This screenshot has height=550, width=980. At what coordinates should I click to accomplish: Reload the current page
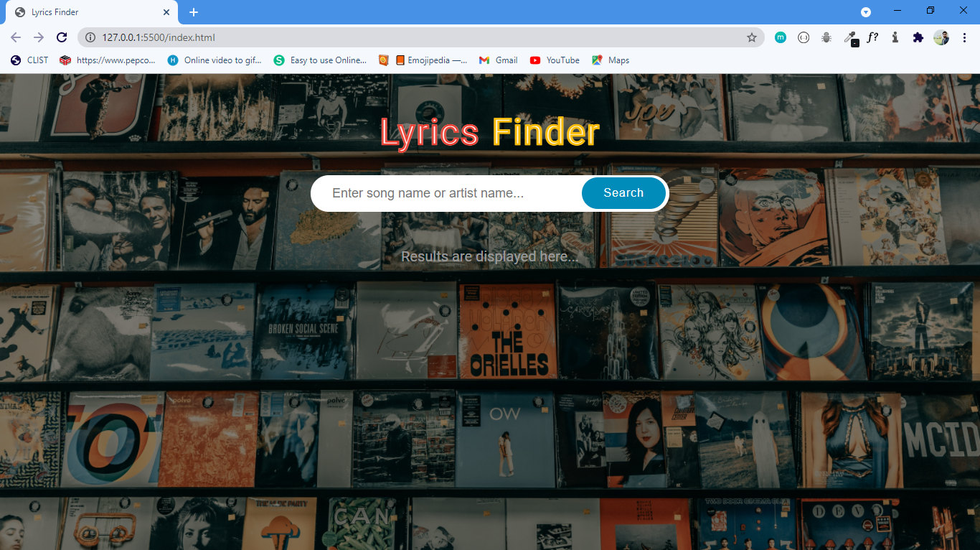[62, 37]
